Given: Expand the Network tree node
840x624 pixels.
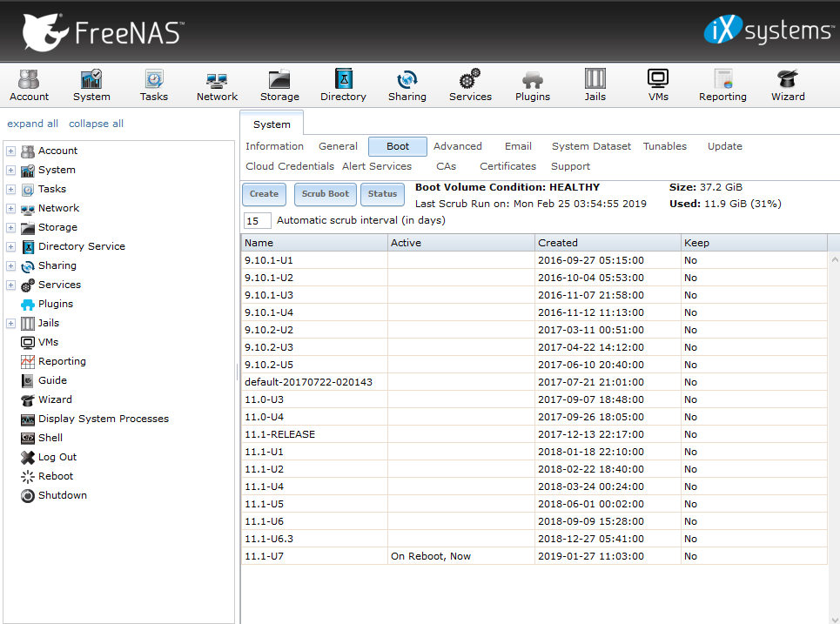Looking at the screenshot, I should pyautogui.click(x=10, y=208).
